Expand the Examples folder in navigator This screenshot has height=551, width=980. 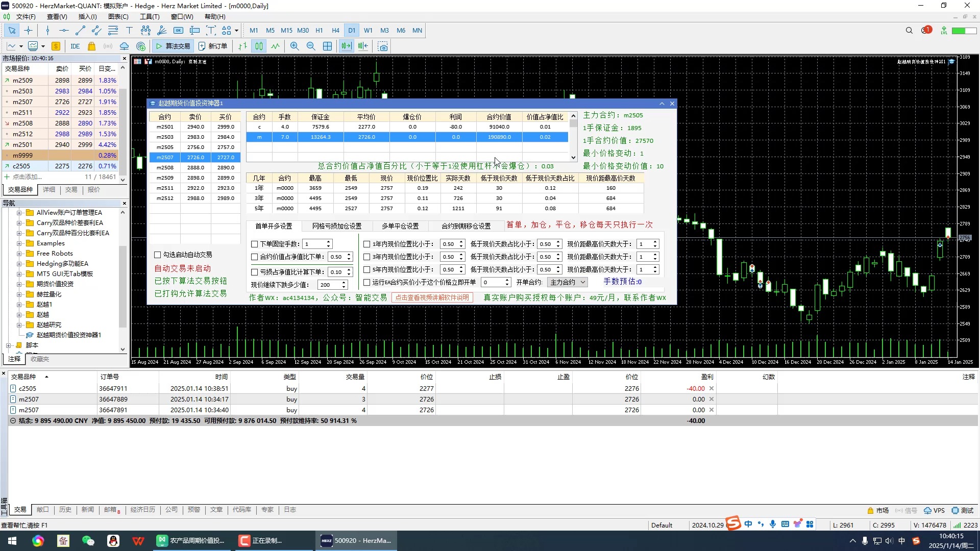pyautogui.click(x=19, y=243)
